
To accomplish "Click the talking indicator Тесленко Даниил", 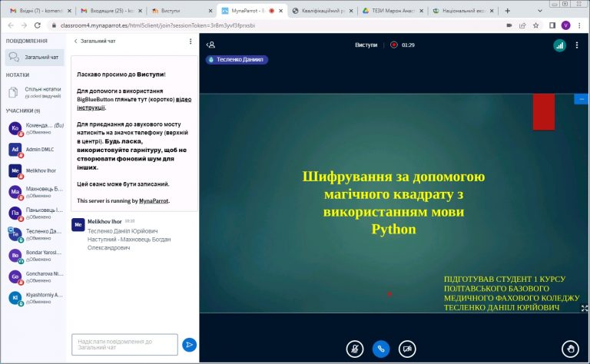I will point(237,59).
